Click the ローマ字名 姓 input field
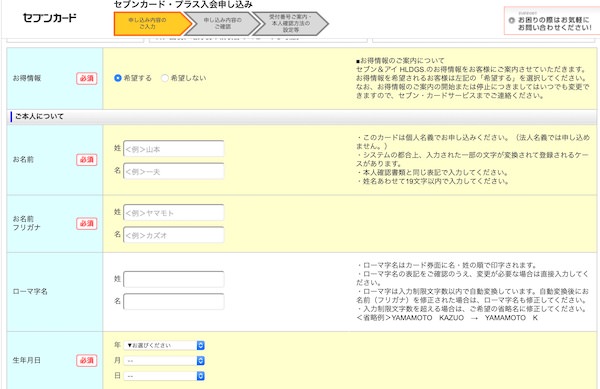The width and height of the screenshot is (600, 389). (x=174, y=279)
